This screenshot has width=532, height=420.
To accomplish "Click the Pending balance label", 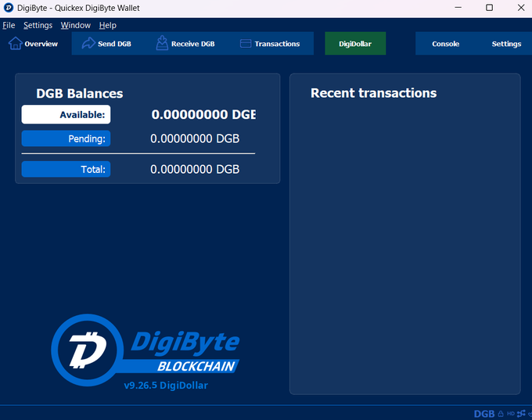I will (x=66, y=138).
